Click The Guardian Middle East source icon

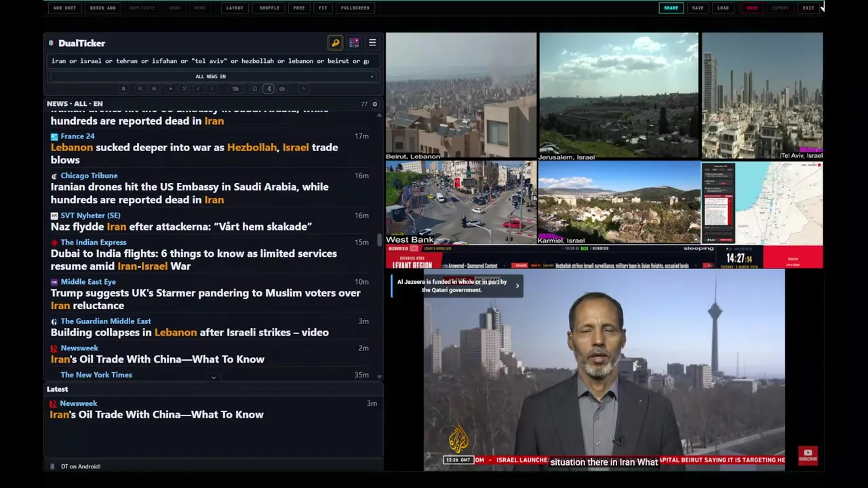coord(54,321)
